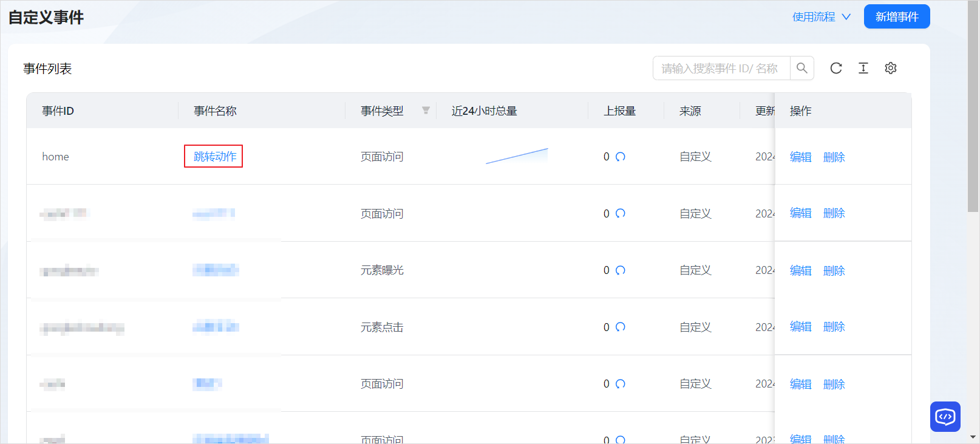Click 编辑 for the home event
The width and height of the screenshot is (980, 444).
[x=800, y=157]
